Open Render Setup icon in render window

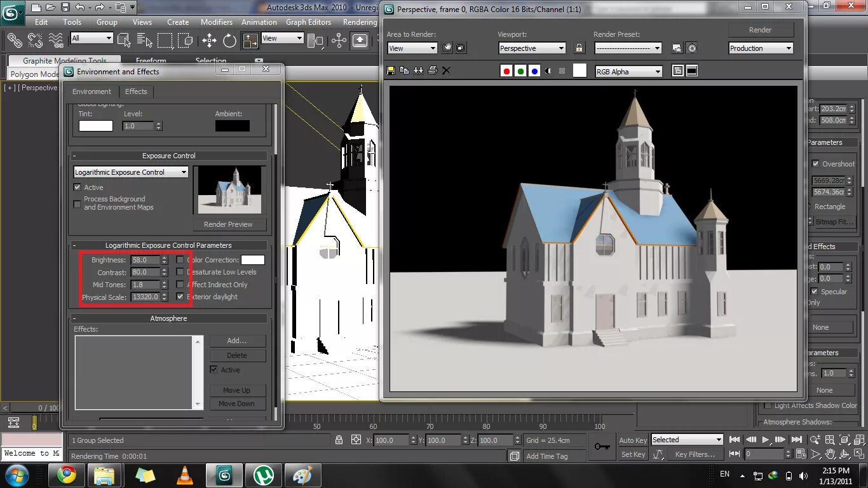pos(677,48)
